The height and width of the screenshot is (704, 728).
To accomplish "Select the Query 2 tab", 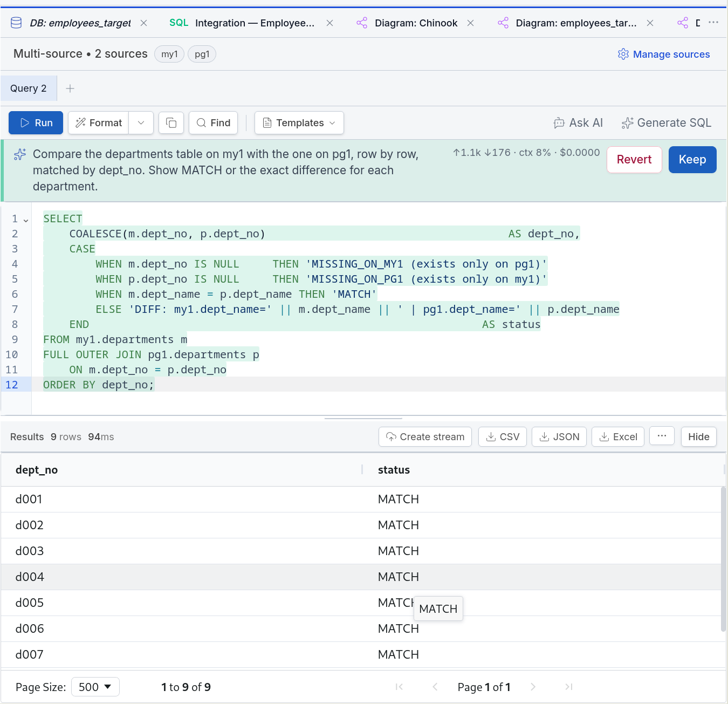I will coord(29,88).
